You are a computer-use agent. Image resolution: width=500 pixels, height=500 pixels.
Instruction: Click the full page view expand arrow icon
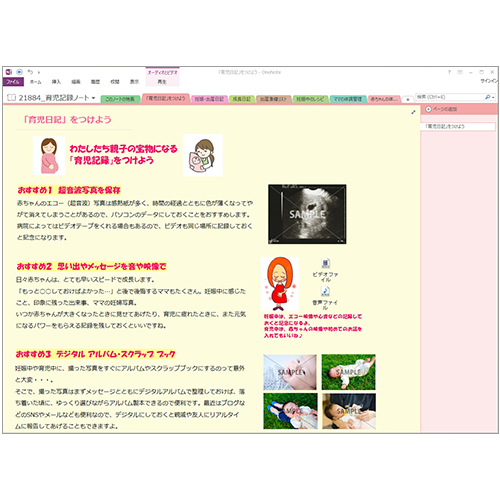click(x=413, y=112)
